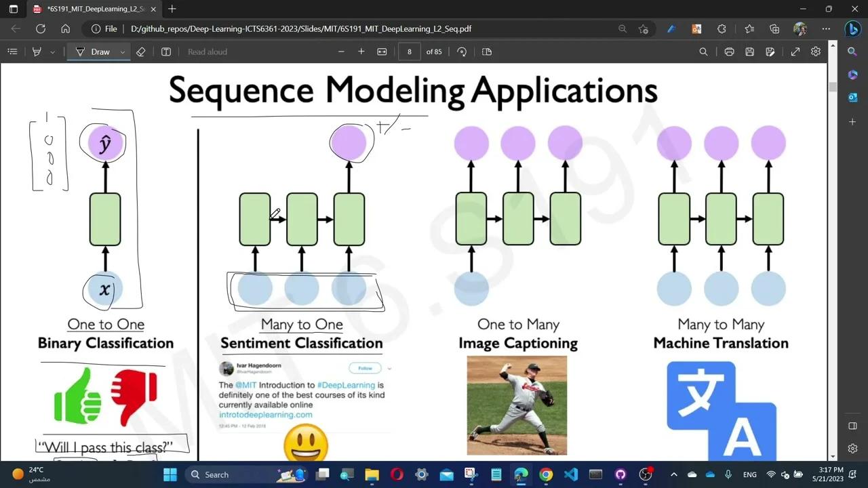The height and width of the screenshot is (488, 868).
Task: Expand the Draw tool options dropdown
Action: [x=122, y=52]
